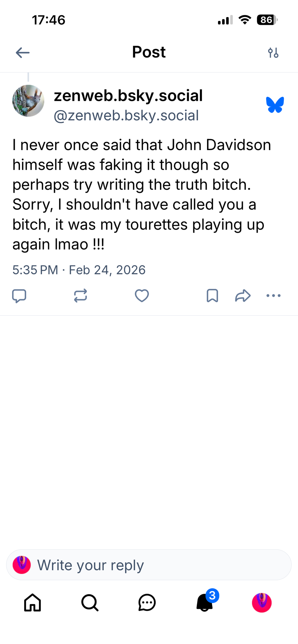298x644 pixels.
Task: Open zenweb.bsky.social display name profile
Action: (128, 96)
